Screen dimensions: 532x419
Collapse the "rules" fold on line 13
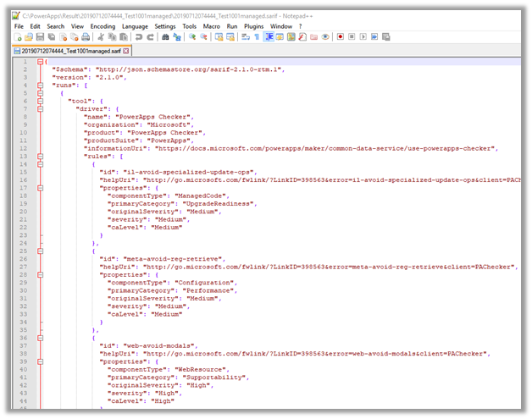[x=39, y=156]
